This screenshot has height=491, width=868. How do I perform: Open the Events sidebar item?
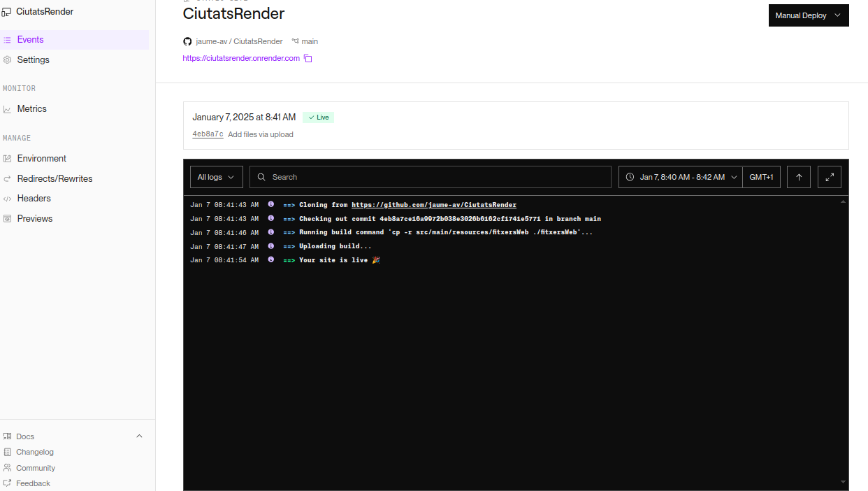tap(74, 40)
